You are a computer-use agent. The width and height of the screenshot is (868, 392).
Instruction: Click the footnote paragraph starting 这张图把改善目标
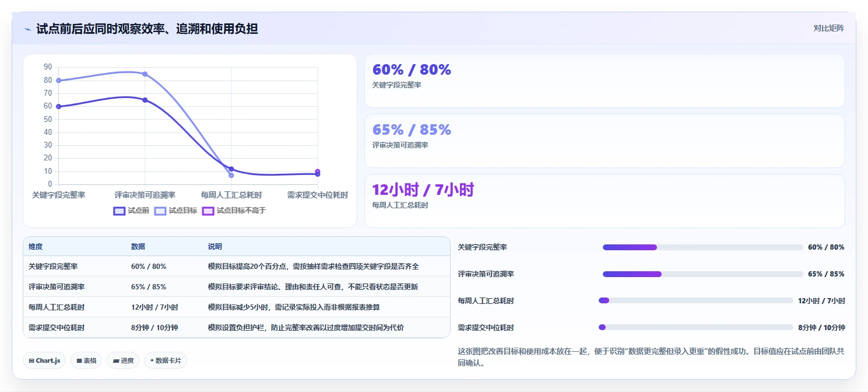[x=651, y=357]
